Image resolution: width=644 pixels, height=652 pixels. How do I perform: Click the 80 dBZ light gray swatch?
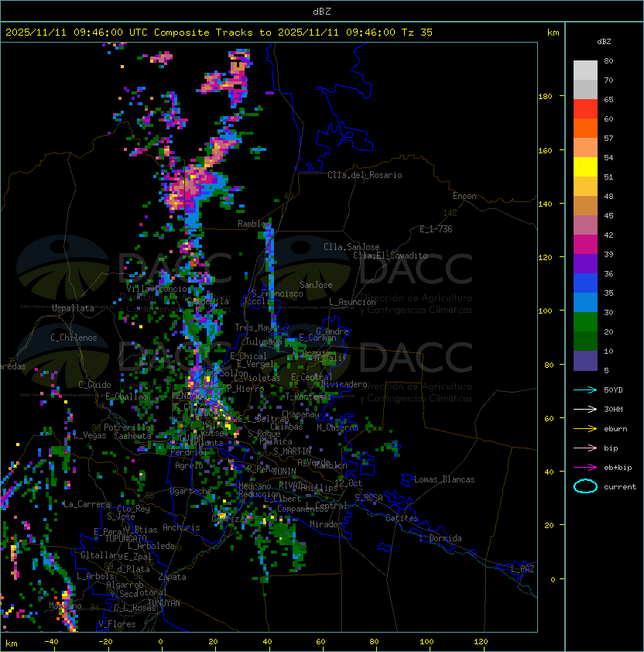[585, 70]
